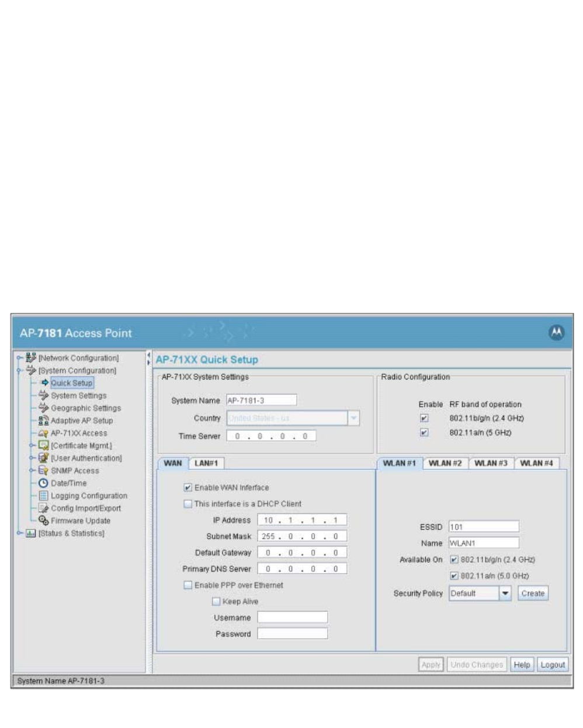Viewport: 583px width, 728px height.
Task: Click the Firmware Update icon
Action: click(x=43, y=520)
